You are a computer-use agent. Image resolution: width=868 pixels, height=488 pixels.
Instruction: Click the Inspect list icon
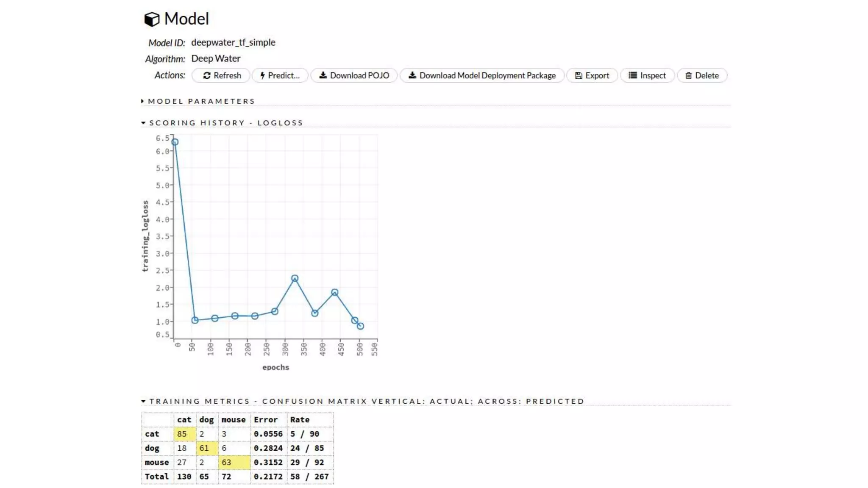click(x=632, y=75)
